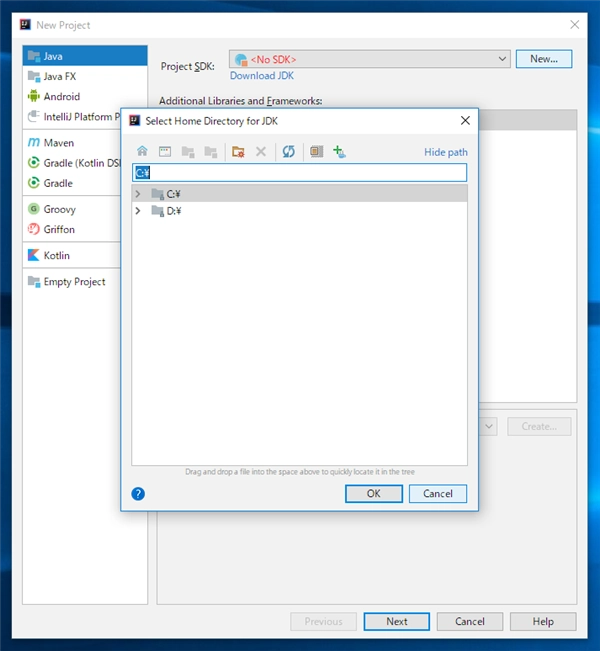Click the Home directory icon in toolbar
The image size is (600, 651).
142,151
